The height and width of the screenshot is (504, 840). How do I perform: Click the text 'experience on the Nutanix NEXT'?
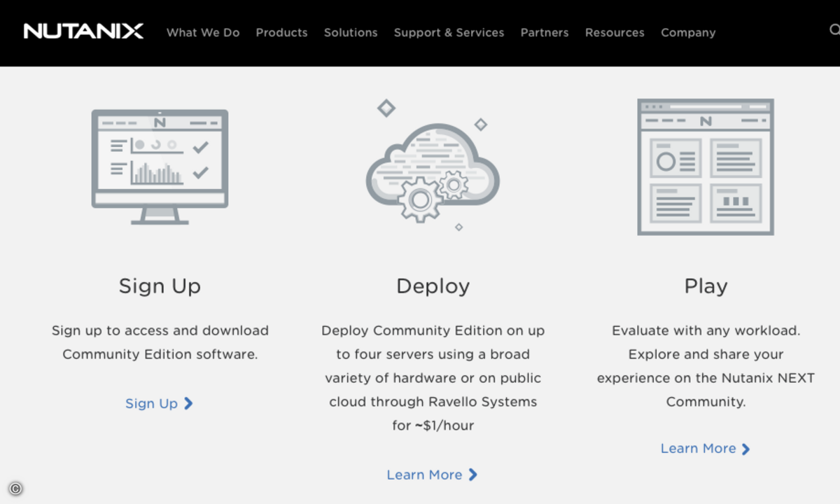click(x=706, y=378)
